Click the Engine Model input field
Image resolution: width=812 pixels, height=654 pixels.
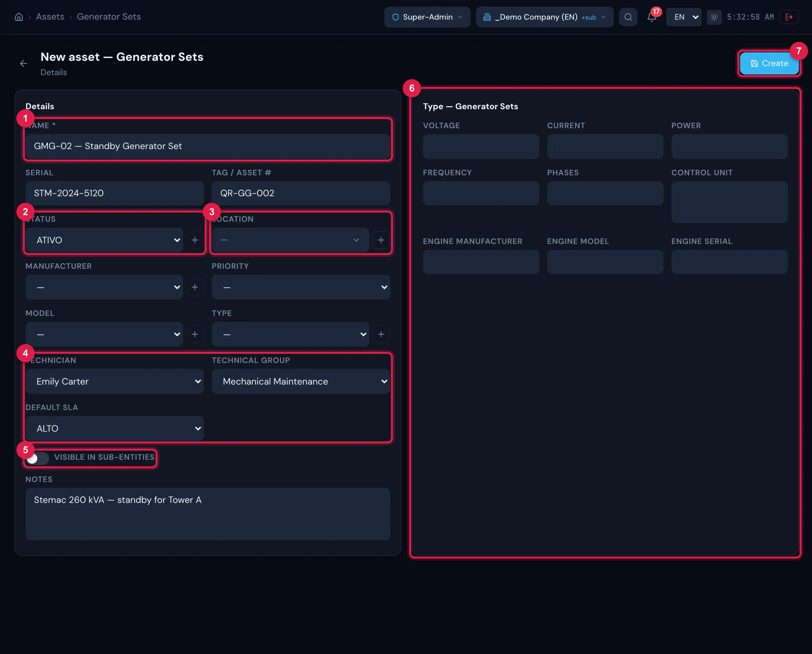pos(605,262)
